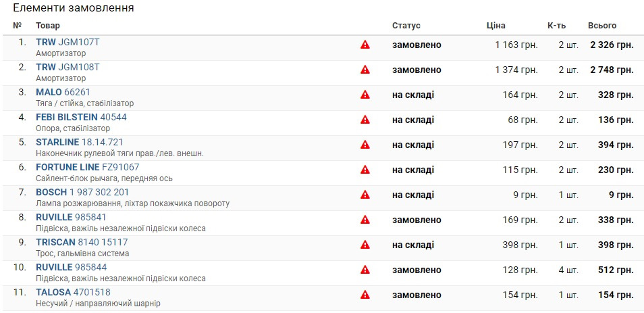Screen dimensions: 644x313
Task: Open the TRW JGM107T product link
Action: (x=68, y=42)
